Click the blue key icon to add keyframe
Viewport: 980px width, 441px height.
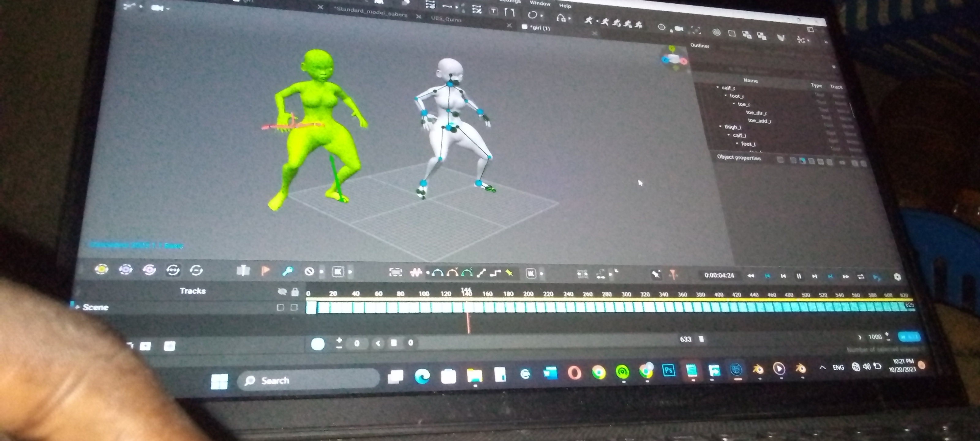287,271
